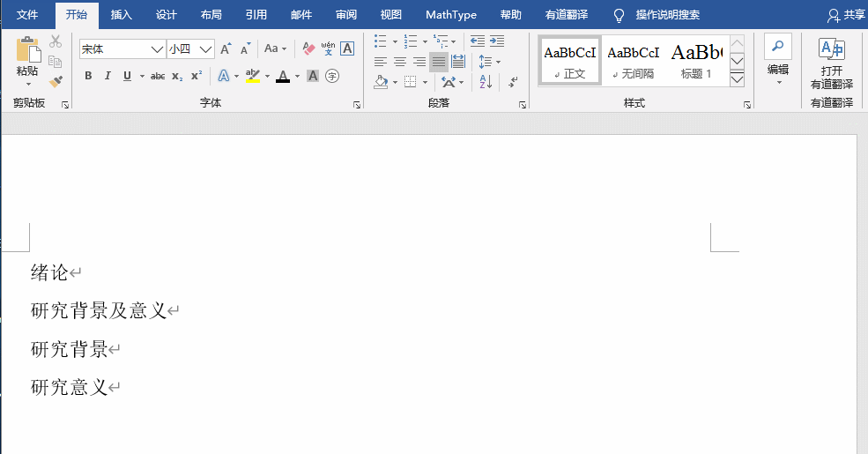This screenshot has height=454, width=868.
Task: Switch to the 插入 tab
Action: pyautogui.click(x=122, y=15)
